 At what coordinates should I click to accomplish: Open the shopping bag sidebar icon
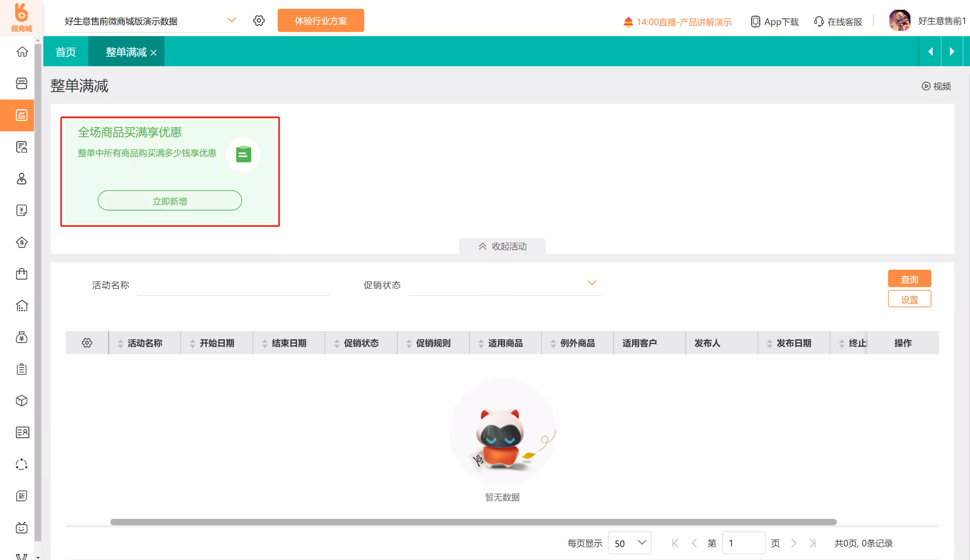point(22,274)
